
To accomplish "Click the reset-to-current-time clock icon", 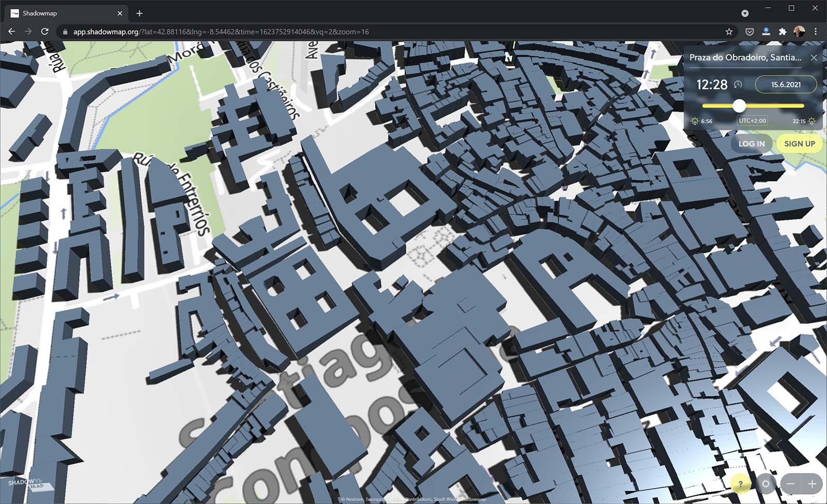I will tap(738, 84).
